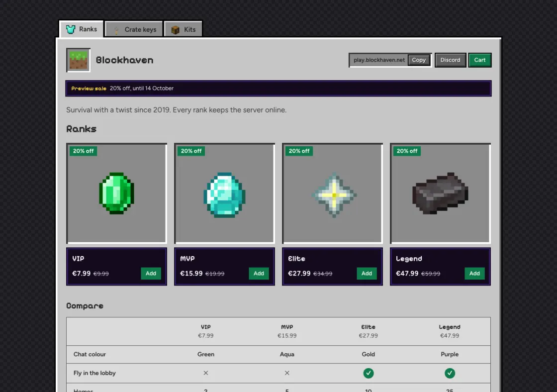Click the Survival with a twist description text
Screen dimensions: 557x392
176,110
